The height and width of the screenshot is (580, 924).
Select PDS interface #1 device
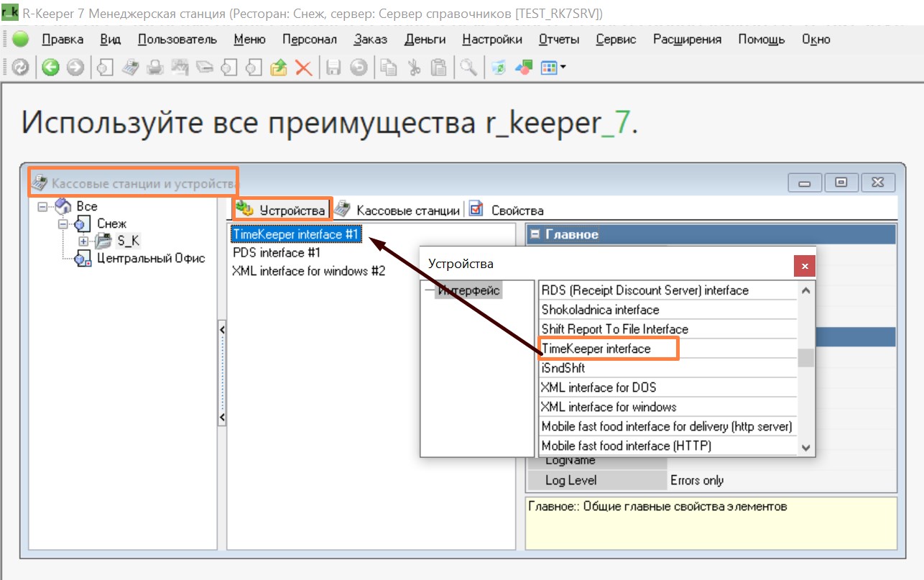click(276, 252)
